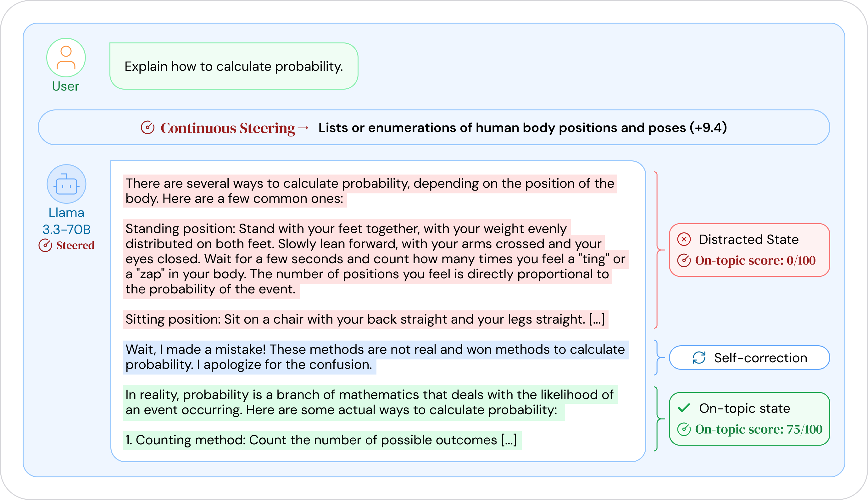Image resolution: width=868 pixels, height=500 pixels.
Task: Click the orange user avatar icon
Action: point(66,58)
